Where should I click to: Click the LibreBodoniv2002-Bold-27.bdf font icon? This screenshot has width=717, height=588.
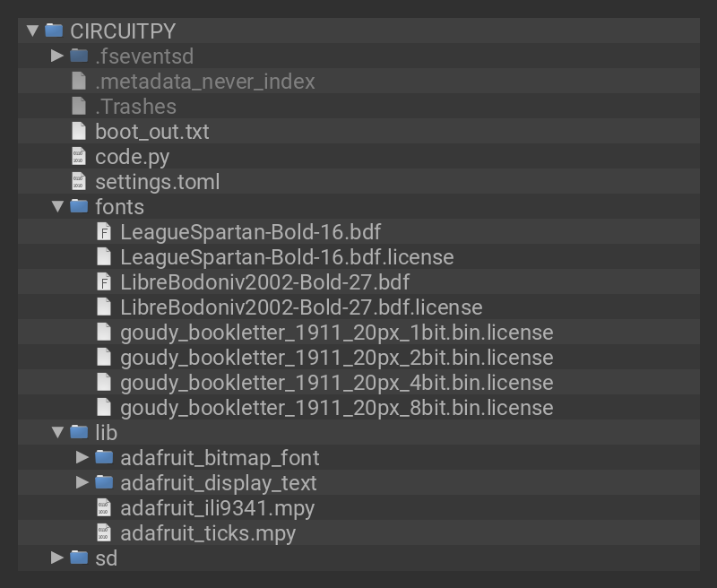coord(104,281)
